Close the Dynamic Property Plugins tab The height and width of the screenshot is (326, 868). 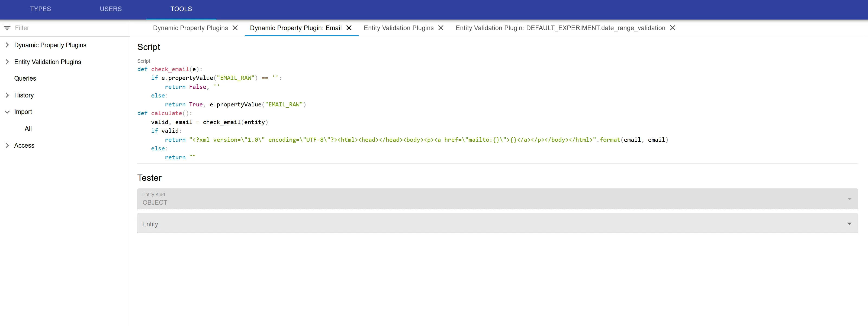(235, 28)
